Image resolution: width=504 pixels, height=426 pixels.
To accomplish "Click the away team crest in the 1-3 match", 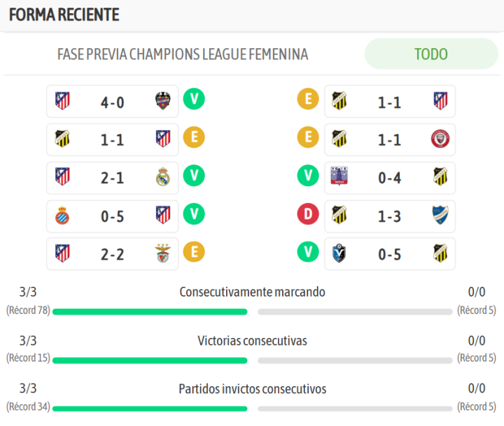I will tap(440, 215).
